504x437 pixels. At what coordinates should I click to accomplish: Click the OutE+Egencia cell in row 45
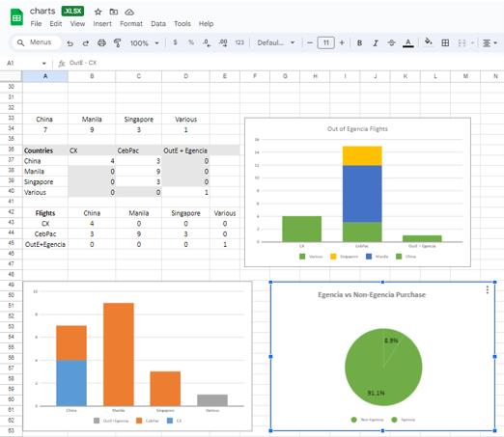tap(45, 244)
